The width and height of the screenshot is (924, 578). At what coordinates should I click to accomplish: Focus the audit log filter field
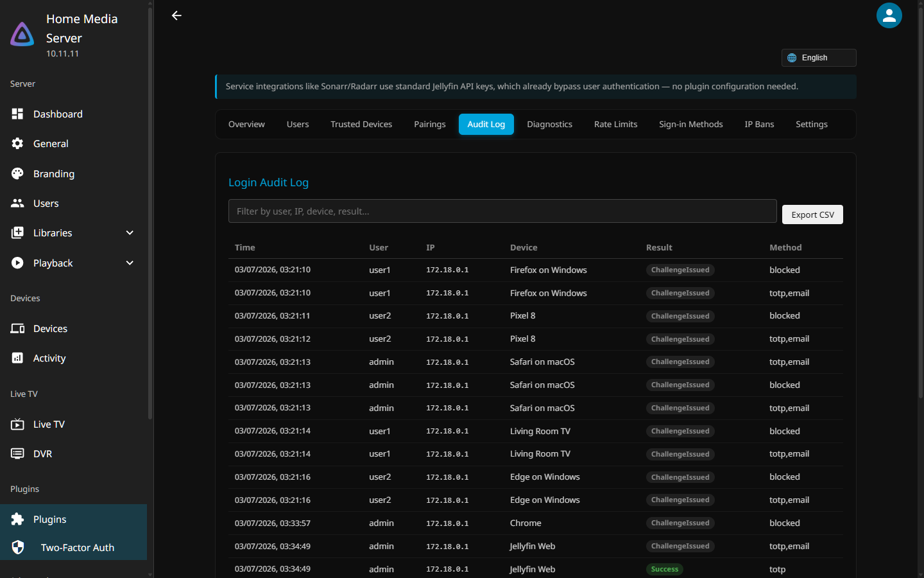(502, 211)
